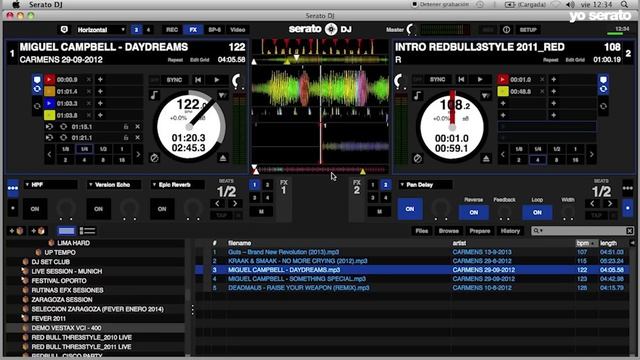
Task: Trigger deck 2 yellow cue at 00:48.8
Action: pos(503,91)
